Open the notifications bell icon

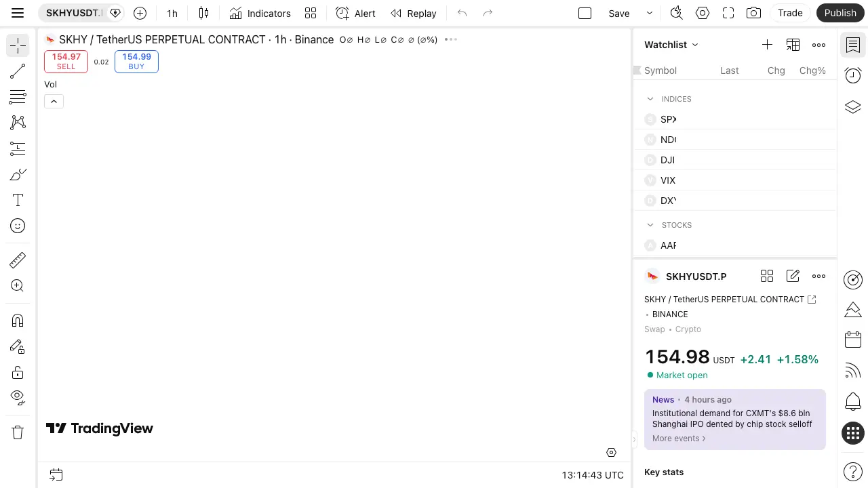tap(853, 401)
